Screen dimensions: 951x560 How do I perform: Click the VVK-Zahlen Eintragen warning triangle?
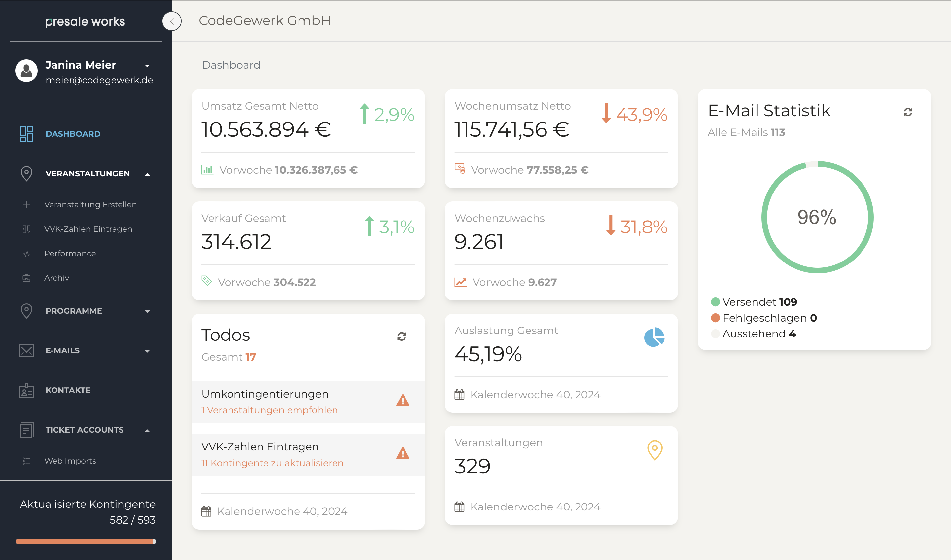tap(403, 453)
